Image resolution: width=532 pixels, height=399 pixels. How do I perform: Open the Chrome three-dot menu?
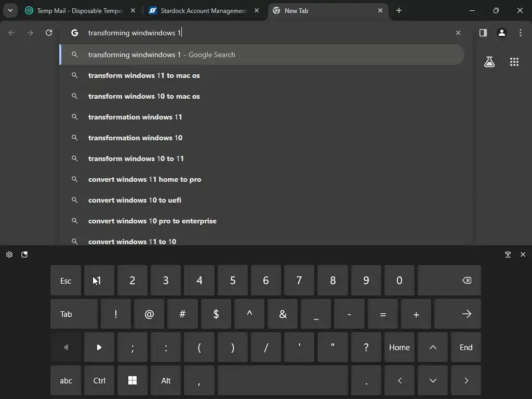[521, 33]
